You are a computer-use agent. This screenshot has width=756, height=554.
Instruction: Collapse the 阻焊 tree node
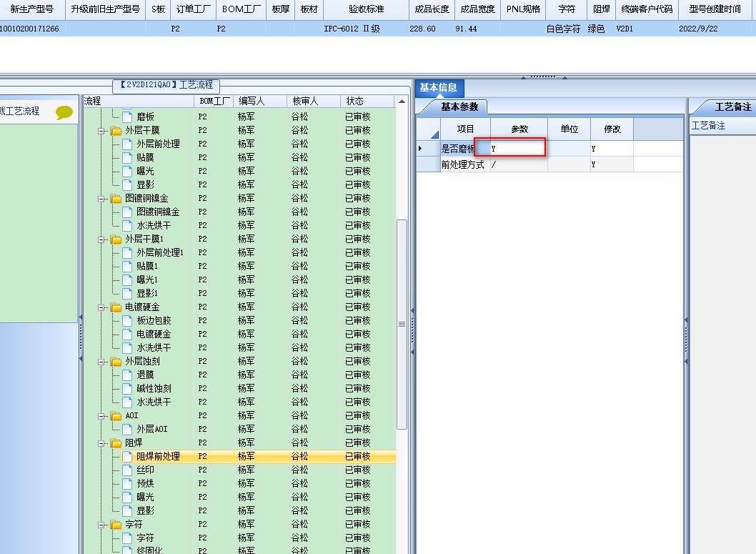pos(101,444)
